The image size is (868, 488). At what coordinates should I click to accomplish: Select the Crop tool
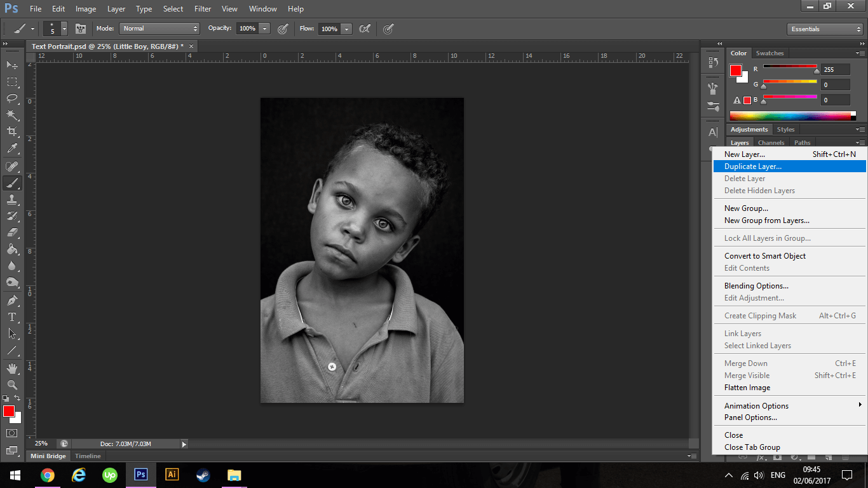[x=12, y=132]
